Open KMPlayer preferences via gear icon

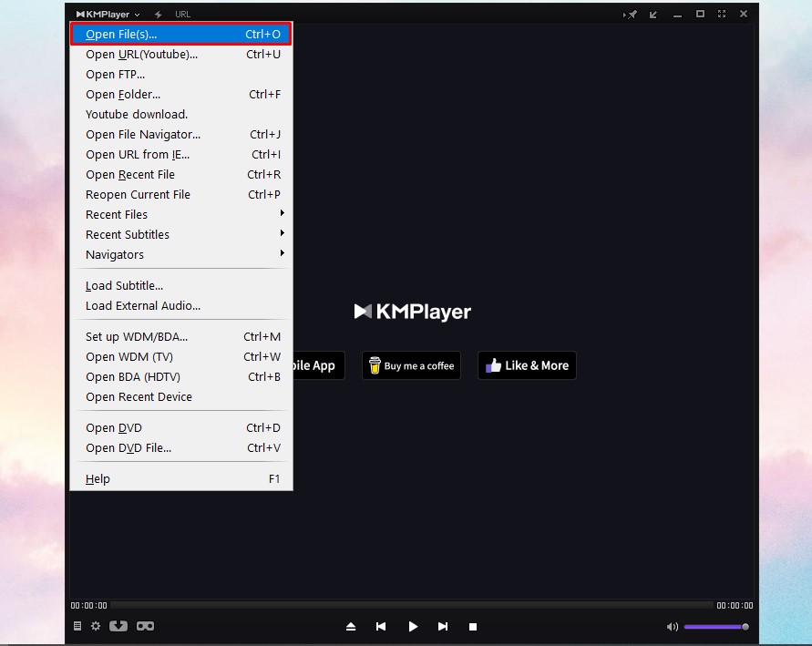96,626
